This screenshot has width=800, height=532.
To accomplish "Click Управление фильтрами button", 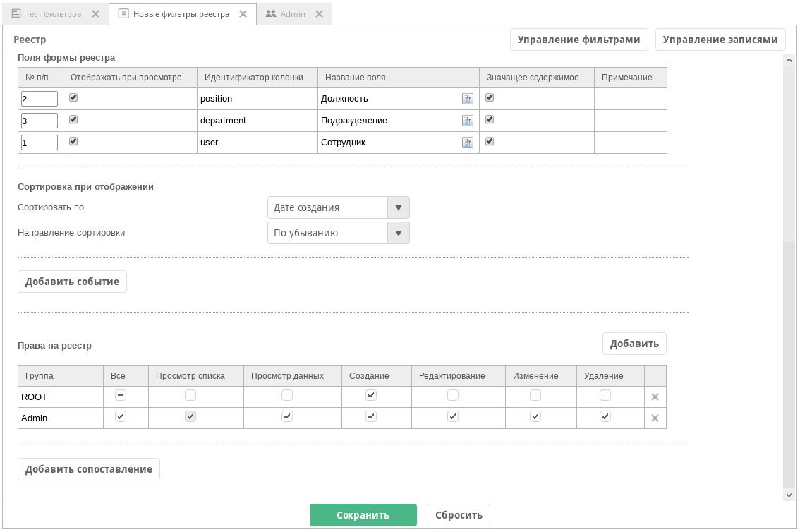I will coord(578,40).
